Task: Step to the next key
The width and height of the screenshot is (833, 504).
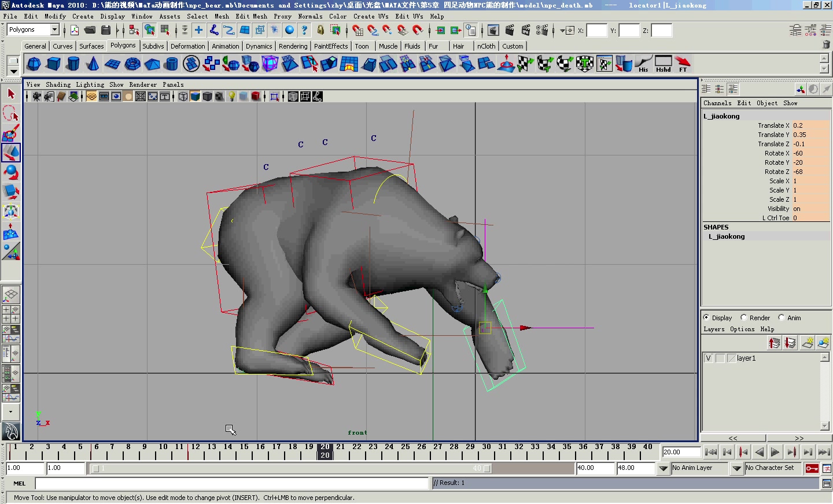Action: tap(791, 452)
